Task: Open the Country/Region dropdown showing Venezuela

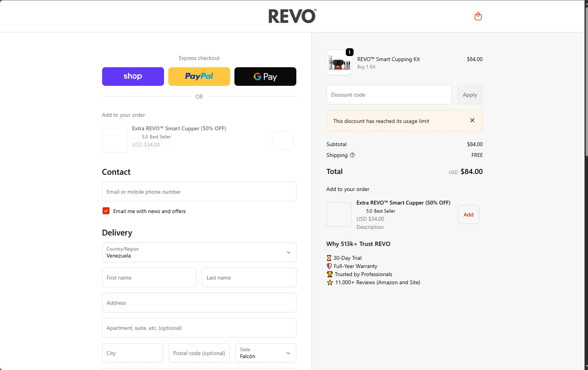Action: [x=199, y=252]
